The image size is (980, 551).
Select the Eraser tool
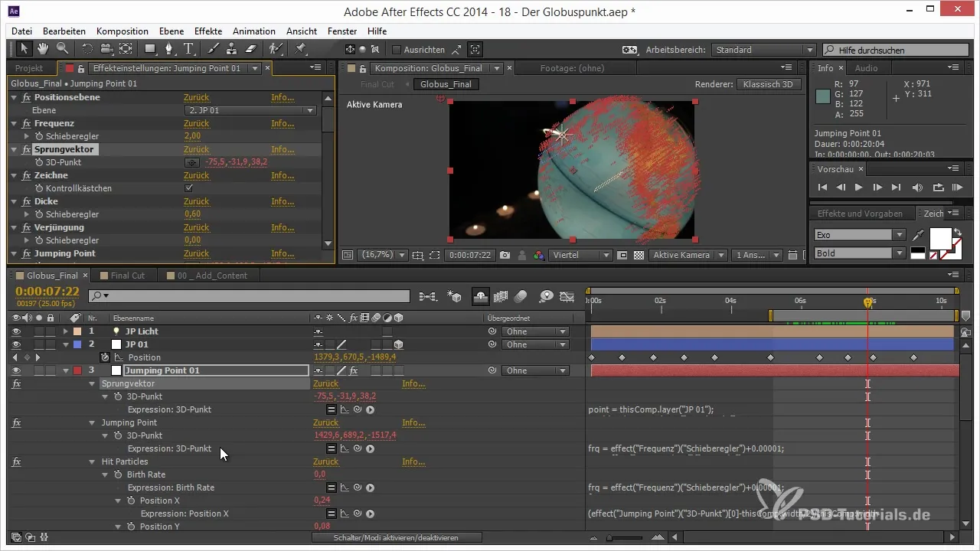(251, 49)
